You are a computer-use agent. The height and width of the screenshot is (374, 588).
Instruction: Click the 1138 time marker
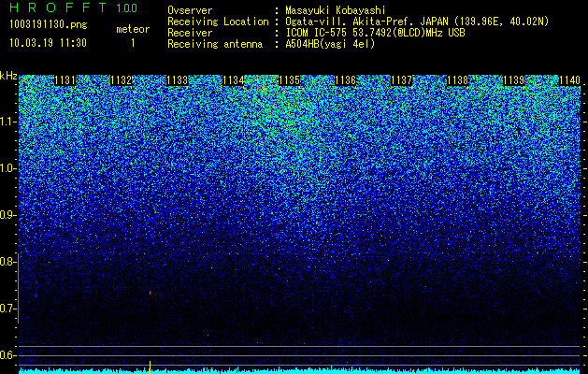coord(458,80)
